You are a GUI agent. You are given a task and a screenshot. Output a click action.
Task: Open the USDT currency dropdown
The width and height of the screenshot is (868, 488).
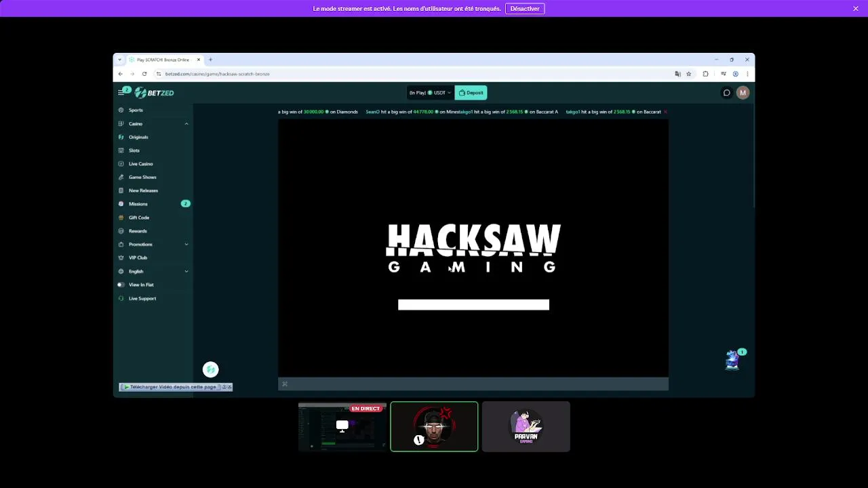coord(430,93)
